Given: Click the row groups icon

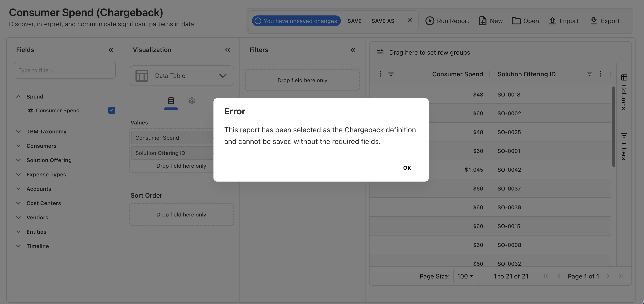Looking at the screenshot, I should point(381,52).
